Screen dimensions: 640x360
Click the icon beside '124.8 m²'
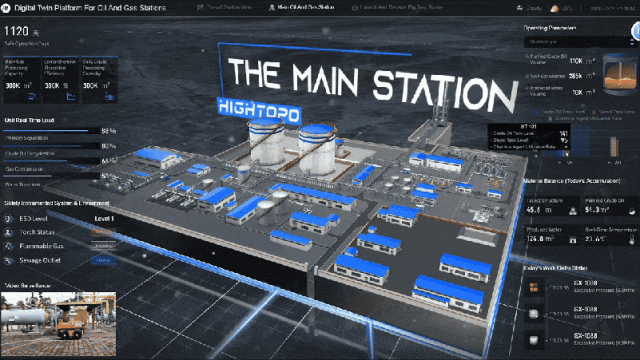(x=573, y=240)
